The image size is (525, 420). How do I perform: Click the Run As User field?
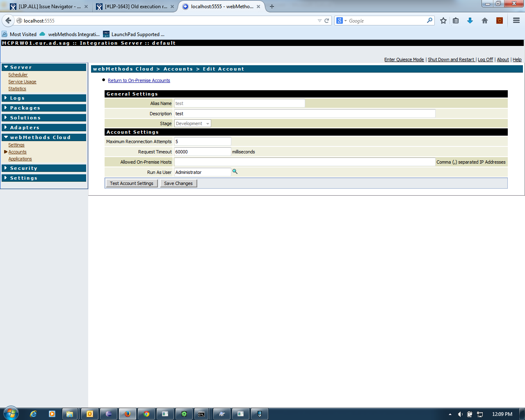point(203,172)
